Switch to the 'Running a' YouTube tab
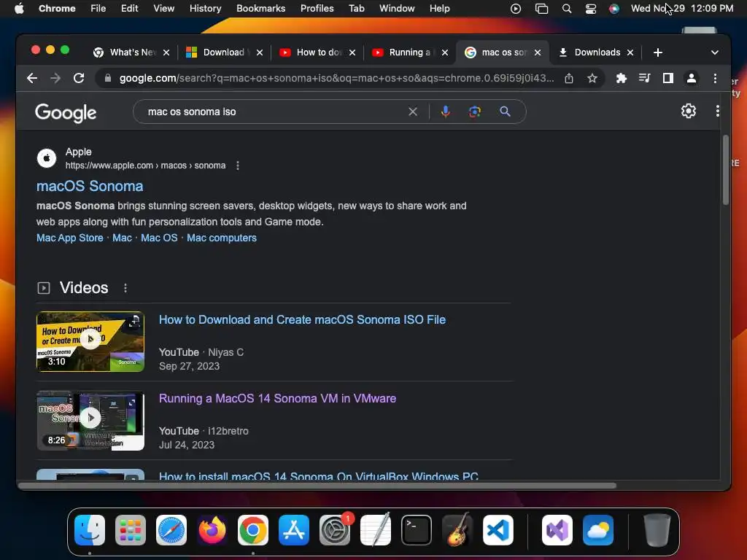Screen dimensions: 747x560 pyautogui.click(x=410, y=52)
